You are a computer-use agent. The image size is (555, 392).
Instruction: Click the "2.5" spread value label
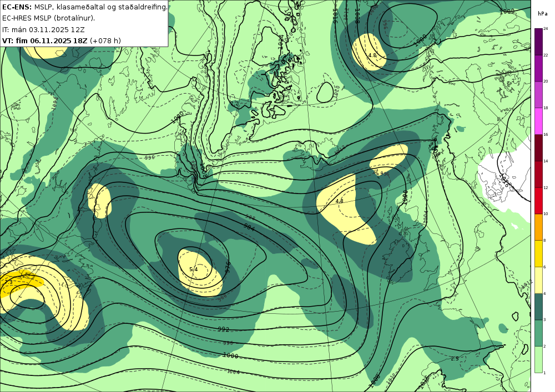pyautogui.click(x=455, y=358)
